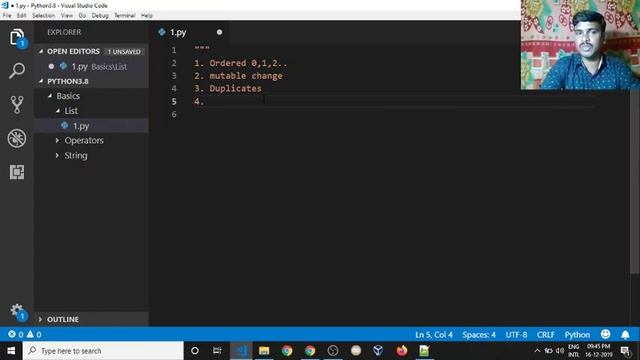
Task: Click the warnings triangle icon in status bar
Action: click(x=30, y=334)
